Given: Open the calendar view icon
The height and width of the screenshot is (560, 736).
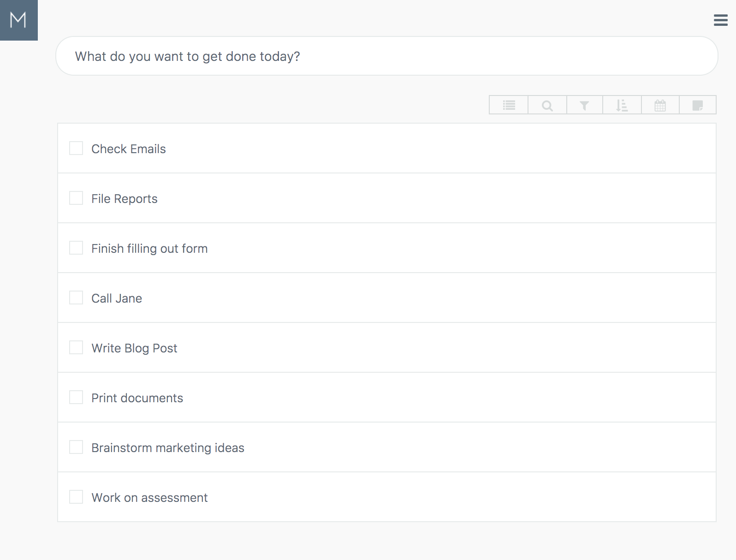Looking at the screenshot, I should click(660, 105).
